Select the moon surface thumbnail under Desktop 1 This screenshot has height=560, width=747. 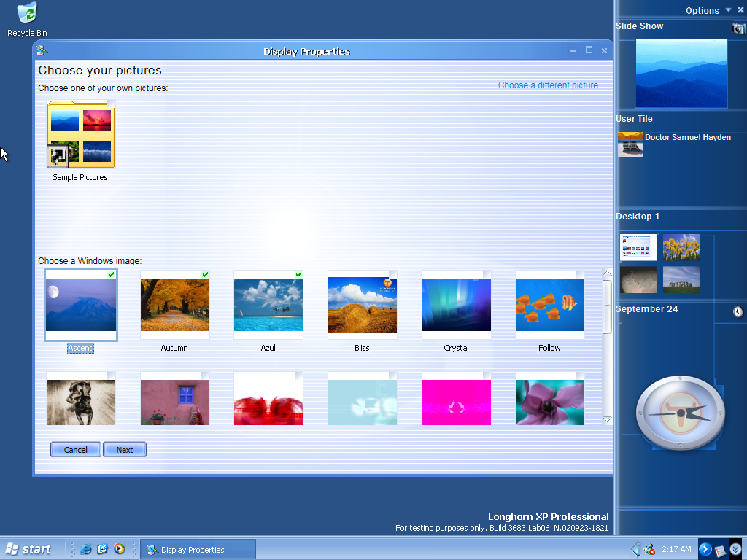[638, 279]
